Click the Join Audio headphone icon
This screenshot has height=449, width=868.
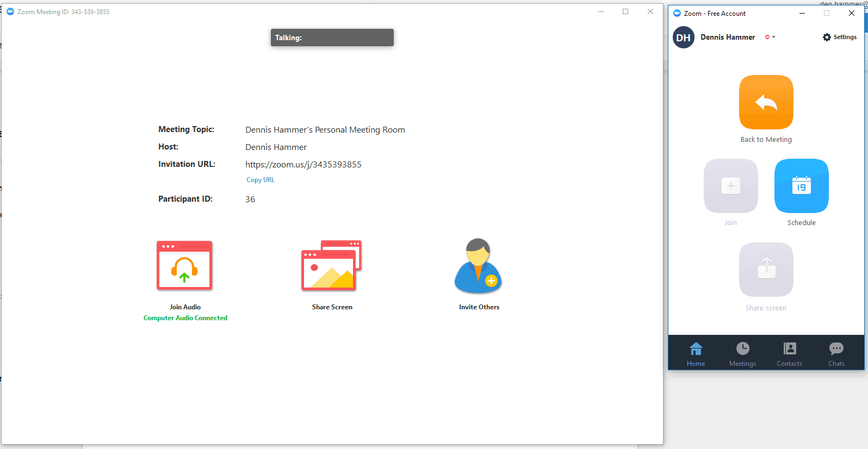point(184,265)
